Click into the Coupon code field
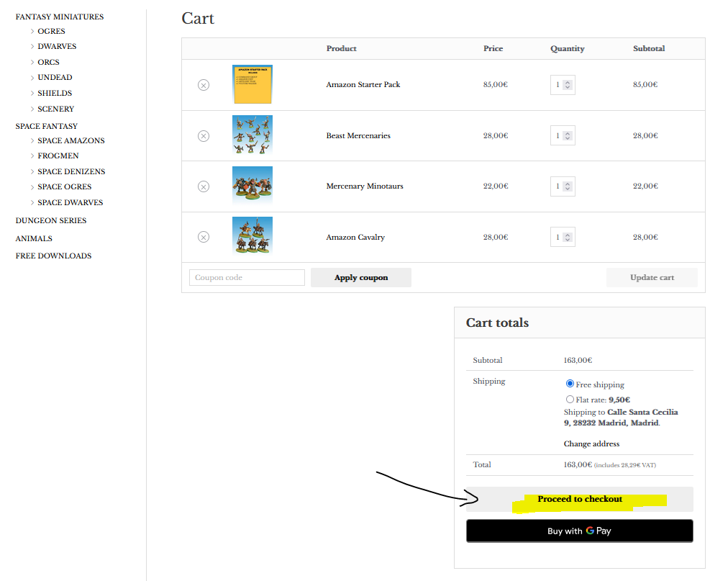The height and width of the screenshot is (581, 728). coord(247,278)
